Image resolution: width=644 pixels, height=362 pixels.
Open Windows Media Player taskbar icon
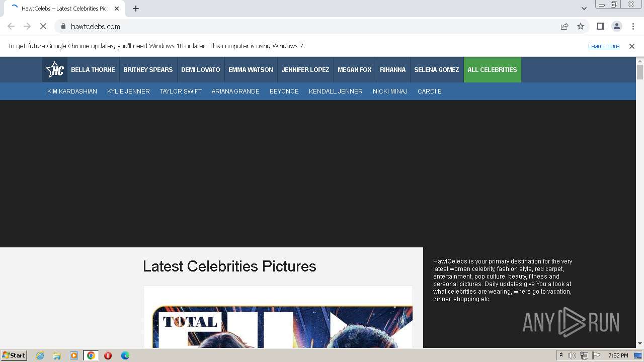74,355
